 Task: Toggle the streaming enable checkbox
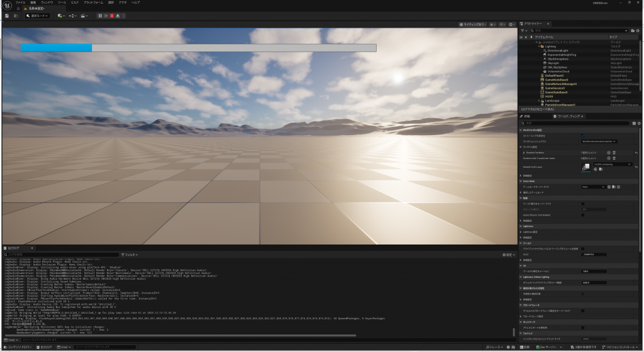coord(582,135)
